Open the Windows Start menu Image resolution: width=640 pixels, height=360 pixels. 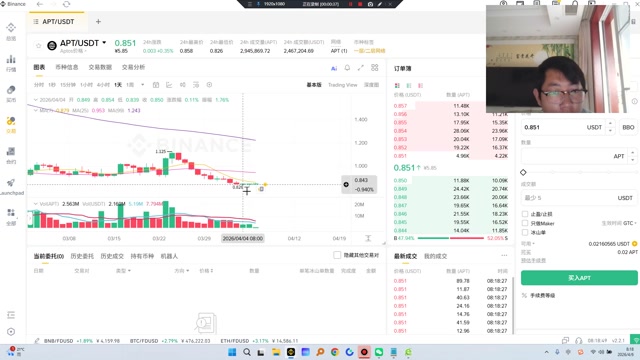coord(232,352)
